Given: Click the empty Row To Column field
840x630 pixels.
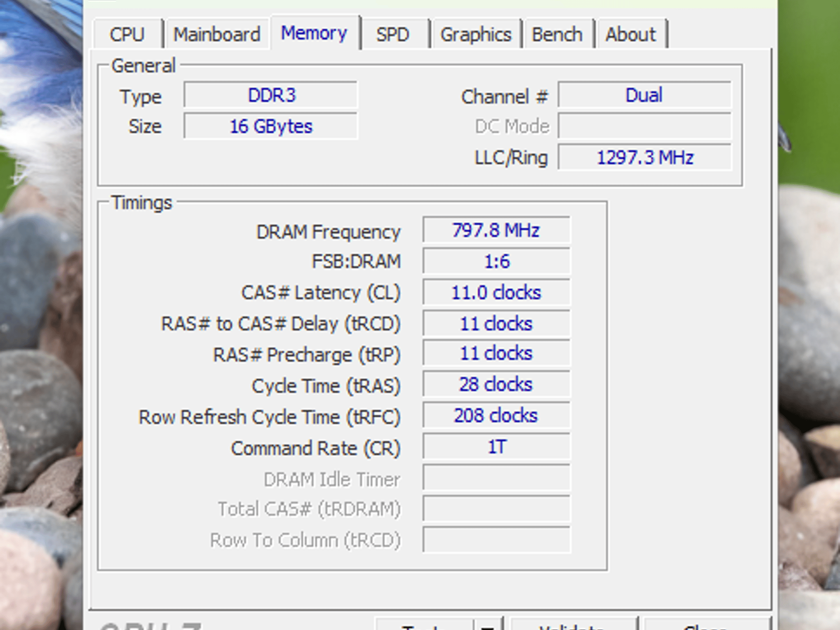Looking at the screenshot, I should pyautogui.click(x=496, y=540).
